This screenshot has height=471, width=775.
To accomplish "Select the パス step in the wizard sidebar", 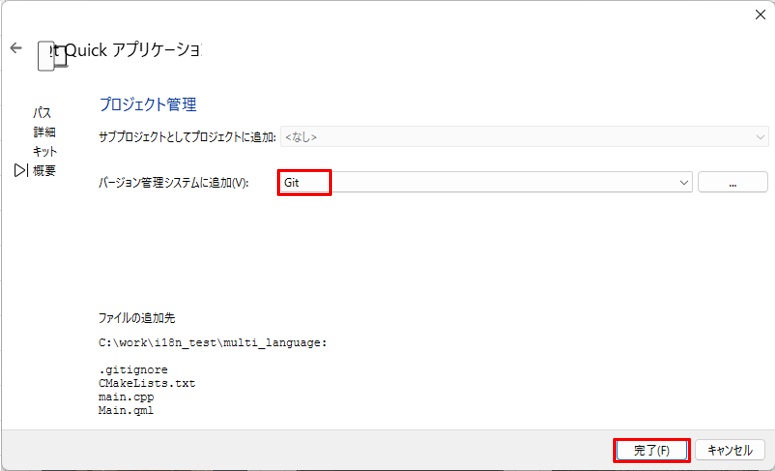I will coord(42,113).
